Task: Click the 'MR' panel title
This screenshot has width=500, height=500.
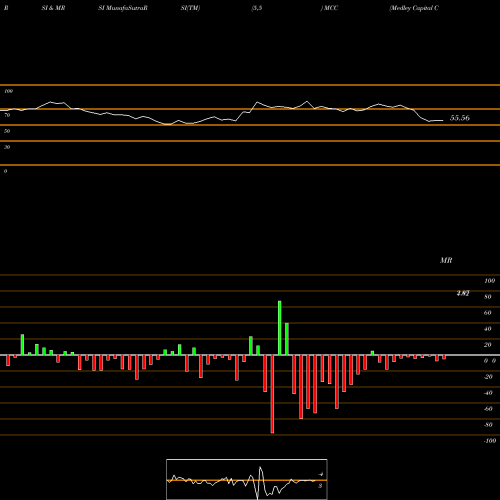Action: tap(446, 260)
